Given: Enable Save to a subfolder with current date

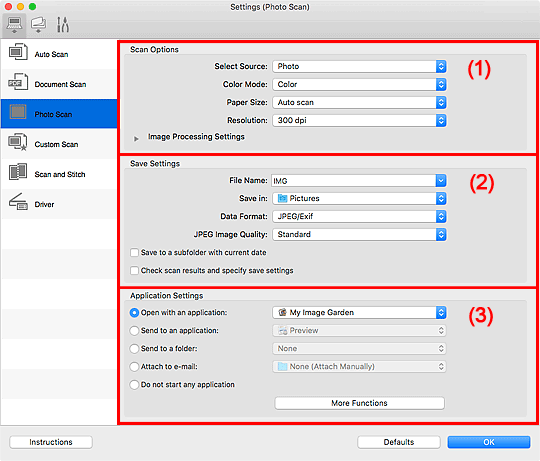Looking at the screenshot, I should [x=134, y=253].
